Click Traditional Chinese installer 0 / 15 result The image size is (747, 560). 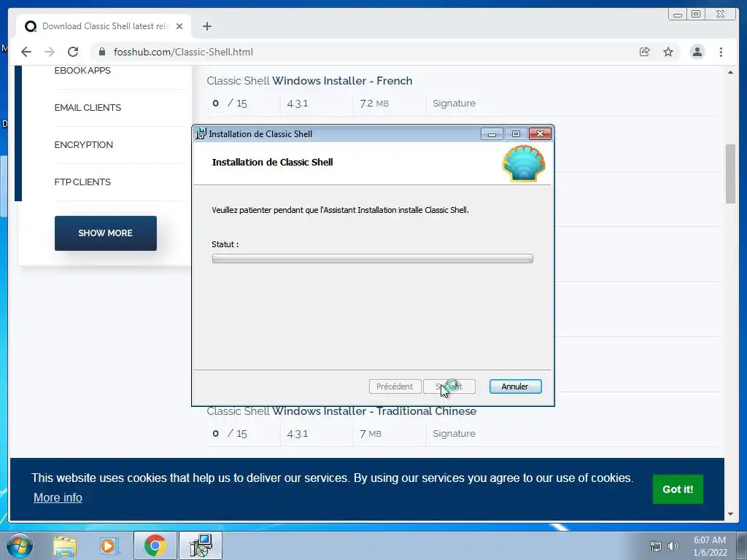coord(230,434)
